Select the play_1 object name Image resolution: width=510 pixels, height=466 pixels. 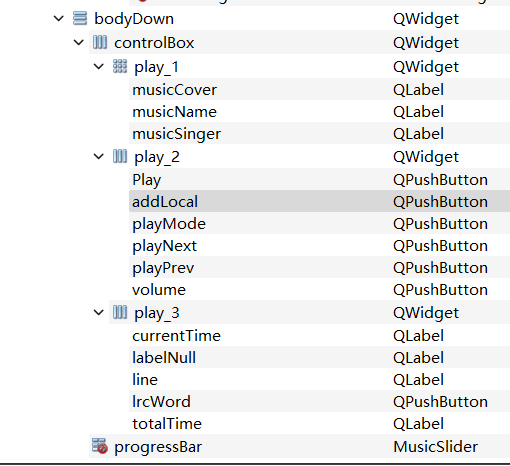click(157, 67)
